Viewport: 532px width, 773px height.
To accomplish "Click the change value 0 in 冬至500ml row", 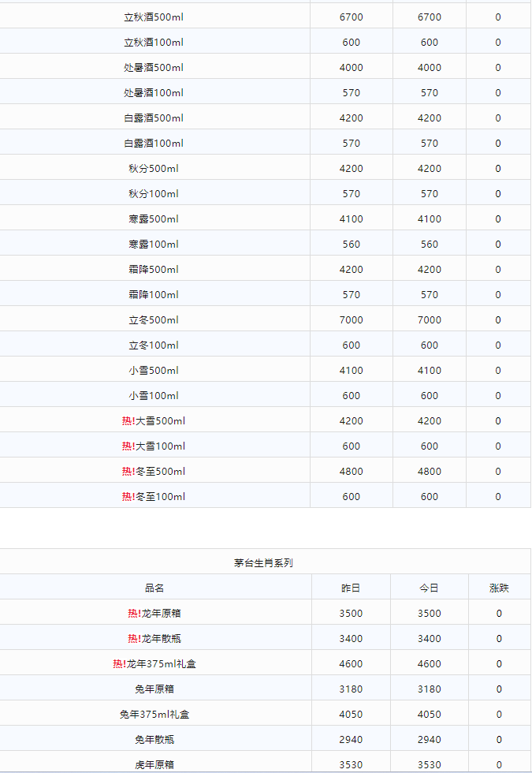I will [498, 472].
